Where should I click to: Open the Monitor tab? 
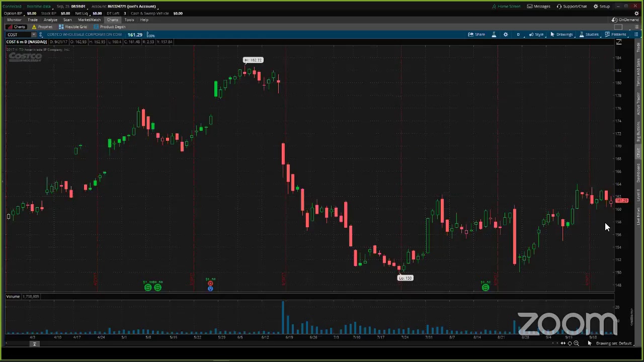[14, 20]
